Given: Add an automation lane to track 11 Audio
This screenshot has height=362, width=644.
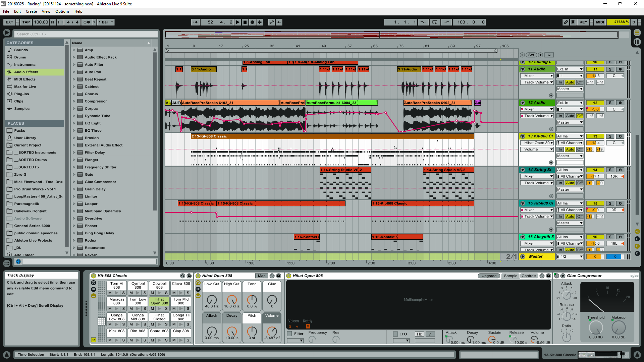Looking at the screenshot, I should [x=551, y=96].
